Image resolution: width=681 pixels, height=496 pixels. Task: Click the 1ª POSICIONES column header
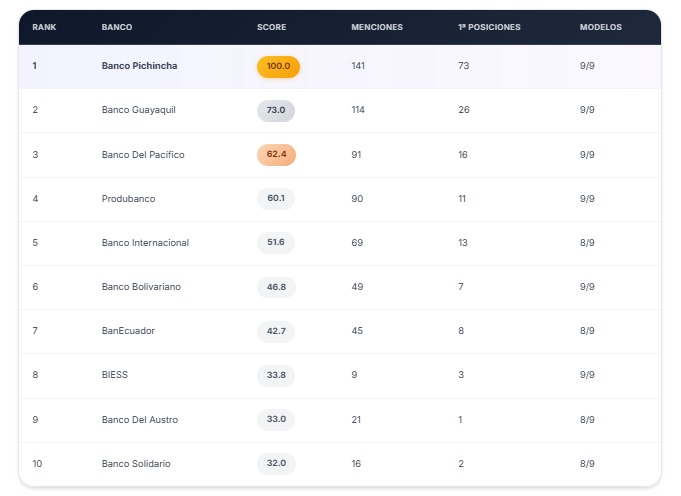(x=489, y=27)
